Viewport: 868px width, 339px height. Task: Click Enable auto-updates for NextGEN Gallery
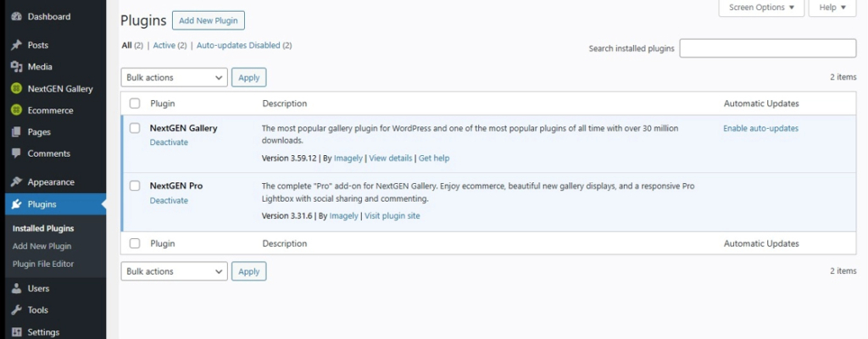760,129
